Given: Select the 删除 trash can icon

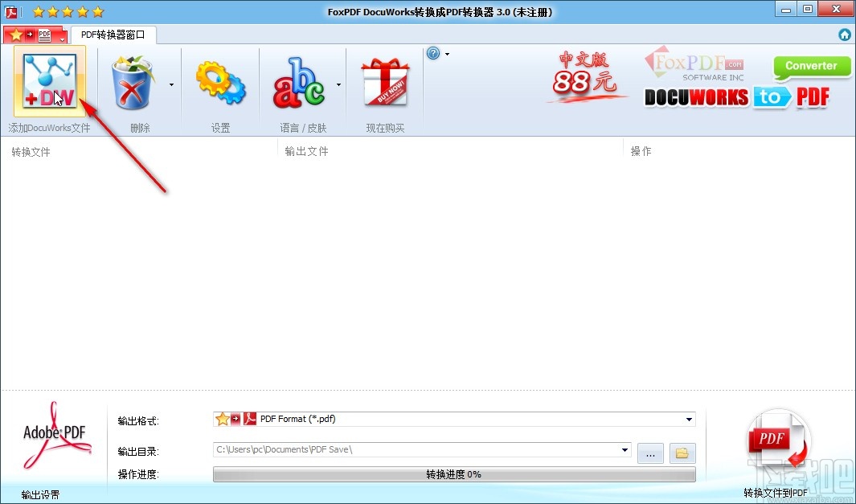Looking at the screenshot, I should click(x=133, y=80).
